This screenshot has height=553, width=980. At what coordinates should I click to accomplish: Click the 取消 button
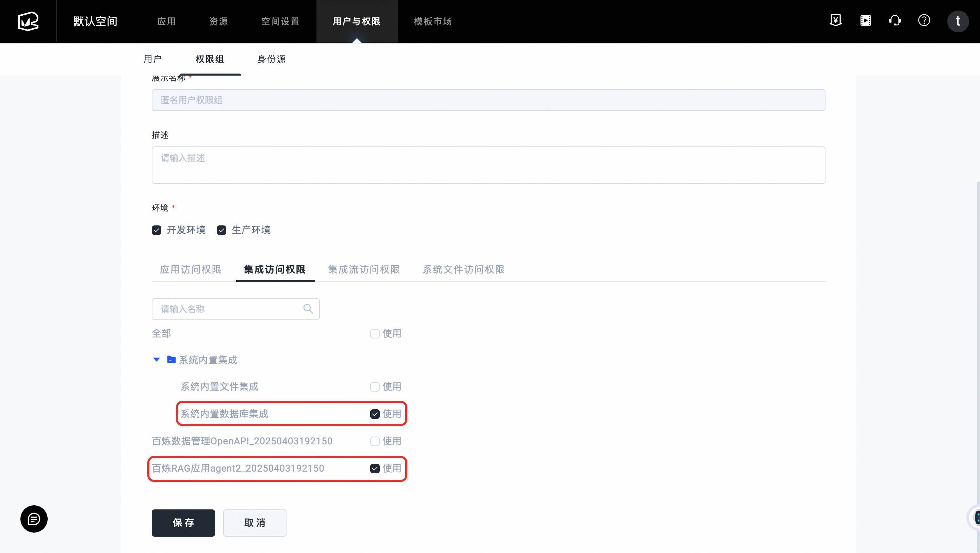(x=255, y=523)
